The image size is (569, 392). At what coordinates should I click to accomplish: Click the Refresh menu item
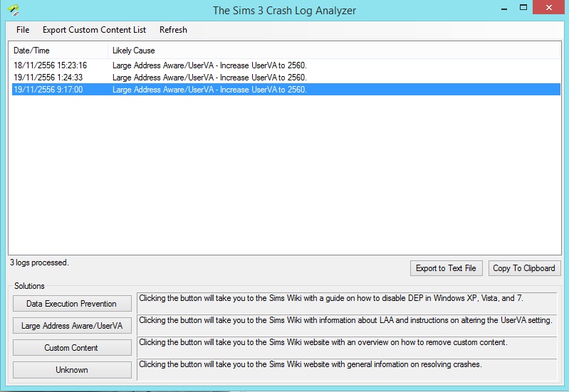pyautogui.click(x=173, y=30)
